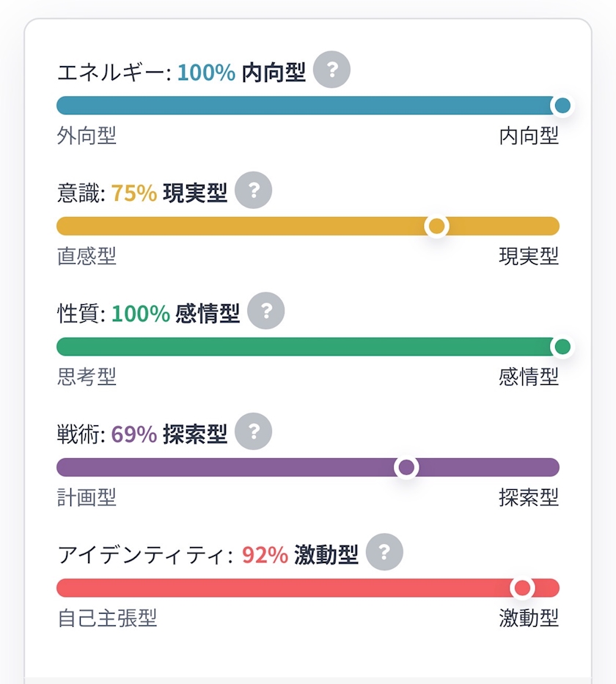Open the help icon beside 戦術 探索型
This screenshot has width=616, height=684.
pyautogui.click(x=254, y=431)
